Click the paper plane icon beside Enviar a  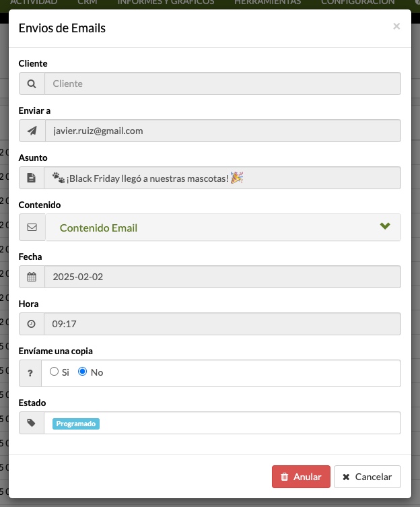[x=32, y=131]
